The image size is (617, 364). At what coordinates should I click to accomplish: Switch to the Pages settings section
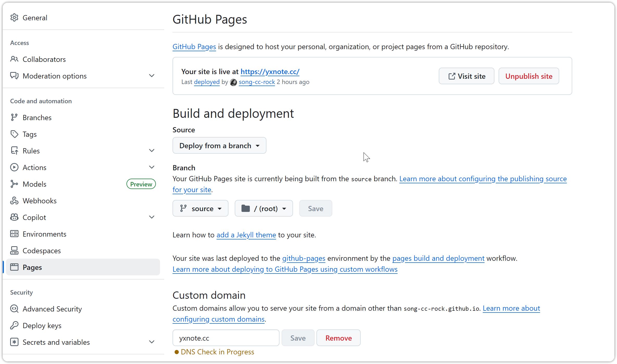click(32, 267)
